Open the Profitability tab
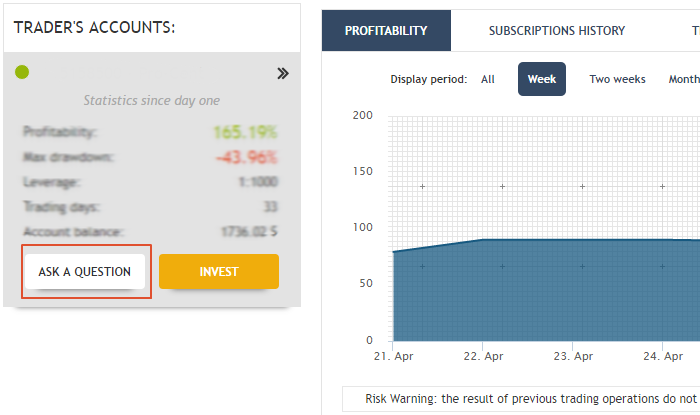Viewport: 700px width, 415px height. point(386,30)
